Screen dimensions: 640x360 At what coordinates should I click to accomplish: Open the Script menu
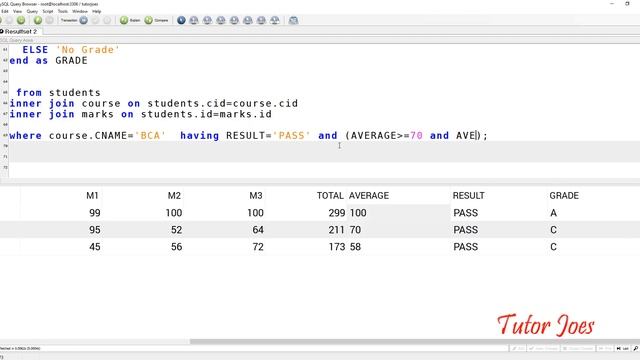click(48, 11)
